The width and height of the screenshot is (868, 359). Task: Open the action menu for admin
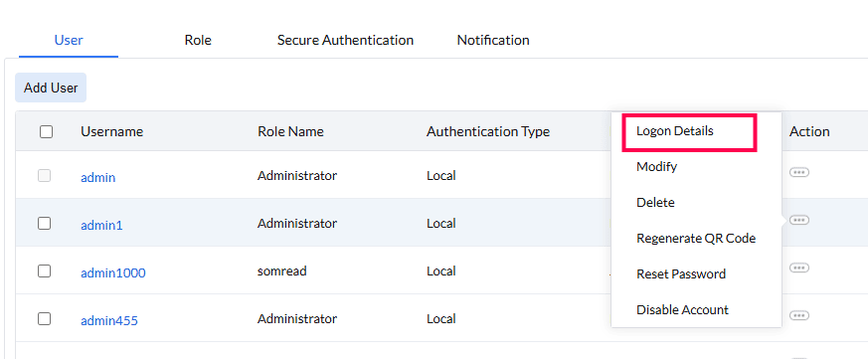[x=798, y=172]
